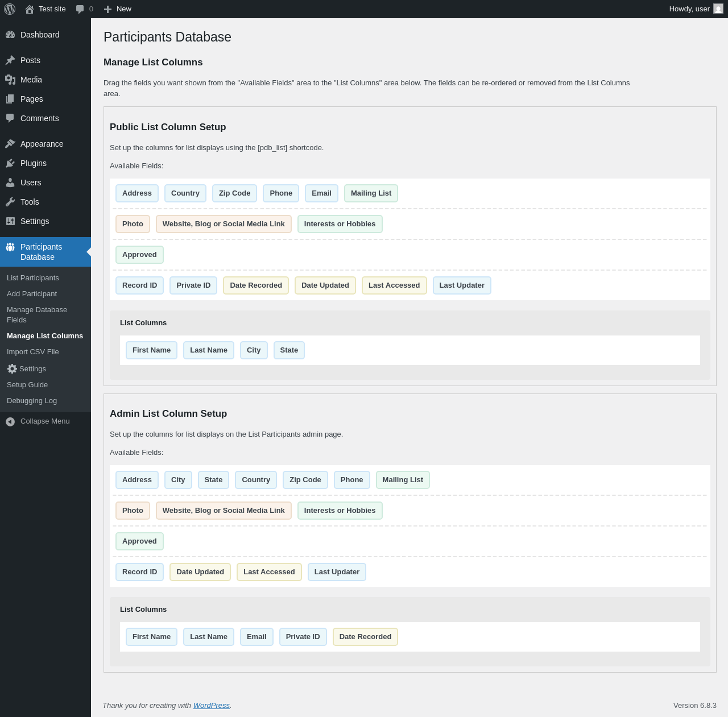Open Import CSV File page
728x717 pixels.
(33, 352)
